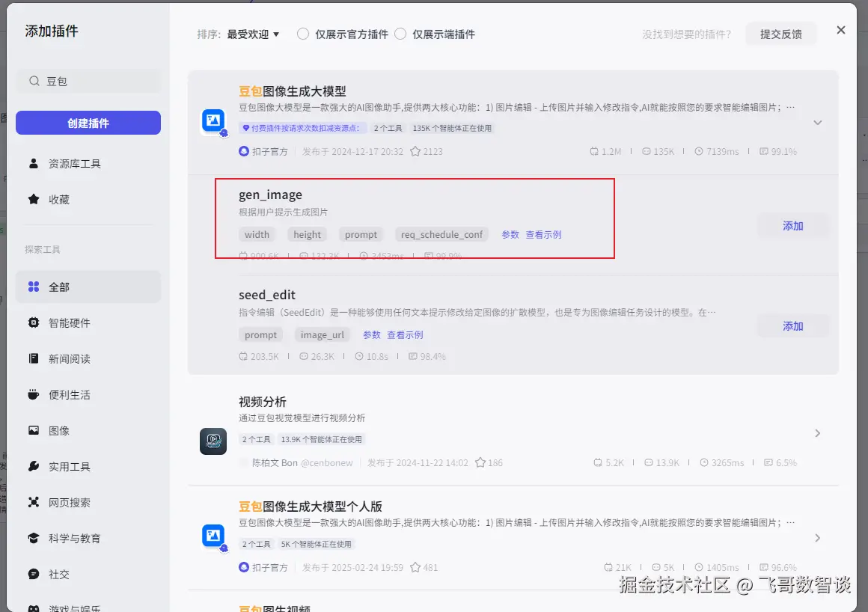Expand the 豆包图像生成大模型个人版 plugin card
The width and height of the screenshot is (868, 612).
coord(818,538)
